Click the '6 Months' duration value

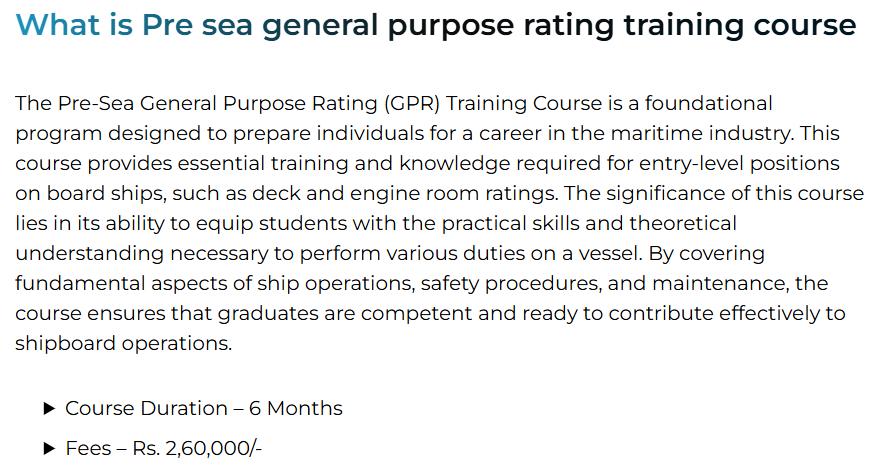point(297,408)
